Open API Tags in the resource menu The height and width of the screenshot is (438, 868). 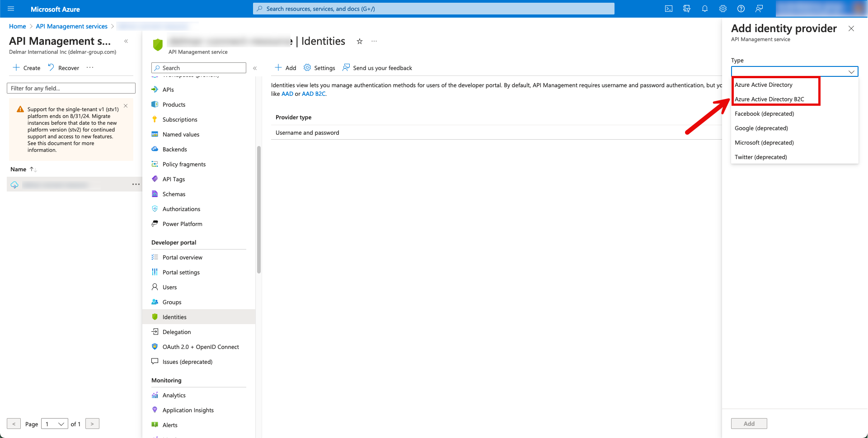(x=199, y=179)
